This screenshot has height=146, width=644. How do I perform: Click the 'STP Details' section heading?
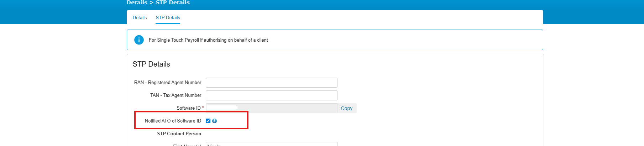pos(151,64)
